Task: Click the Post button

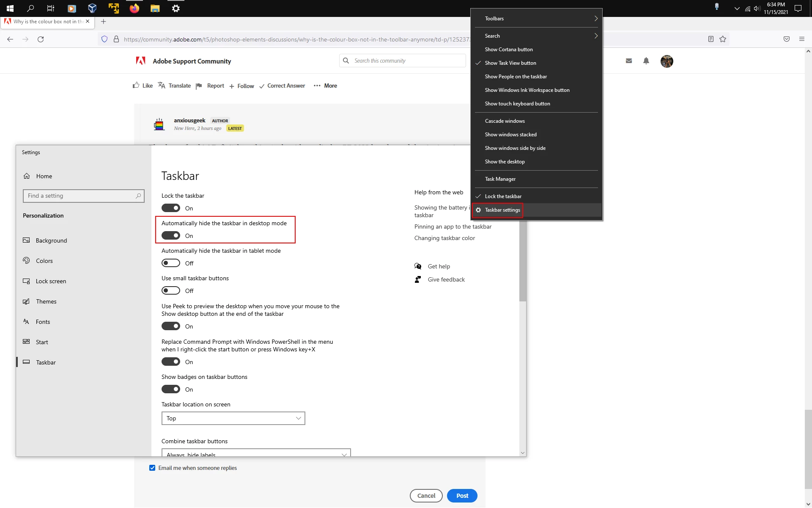Action: coord(462,496)
